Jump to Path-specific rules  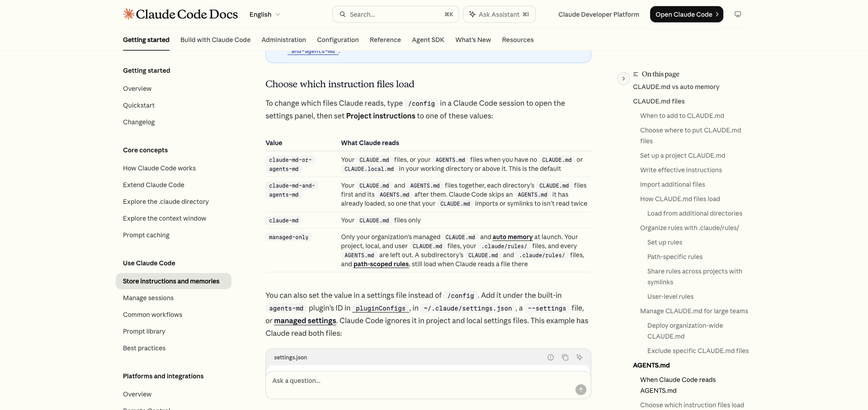pos(675,257)
